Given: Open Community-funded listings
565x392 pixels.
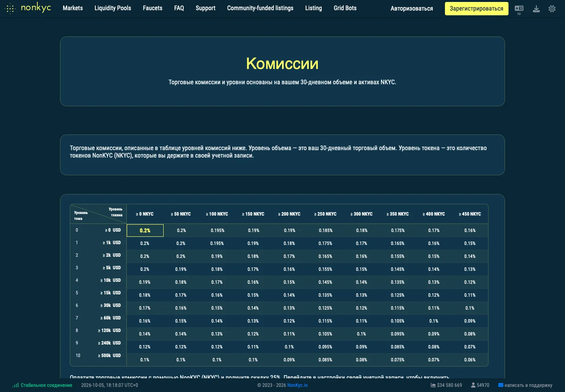Looking at the screenshot, I should pos(260,8).
